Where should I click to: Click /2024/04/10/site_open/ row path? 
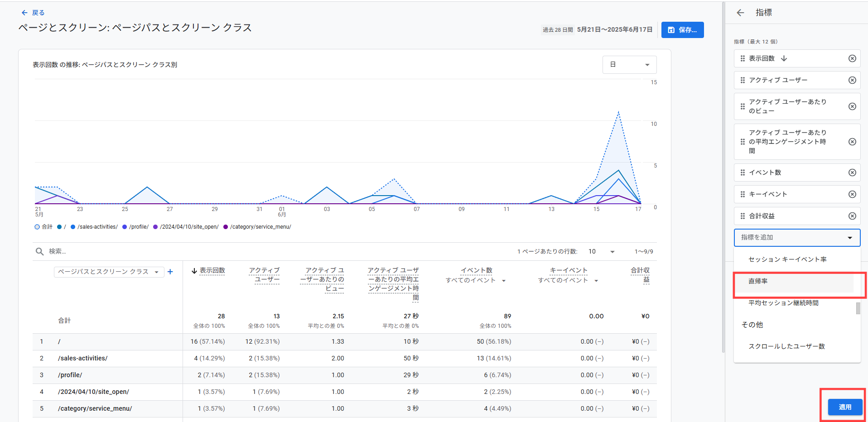pyautogui.click(x=93, y=392)
